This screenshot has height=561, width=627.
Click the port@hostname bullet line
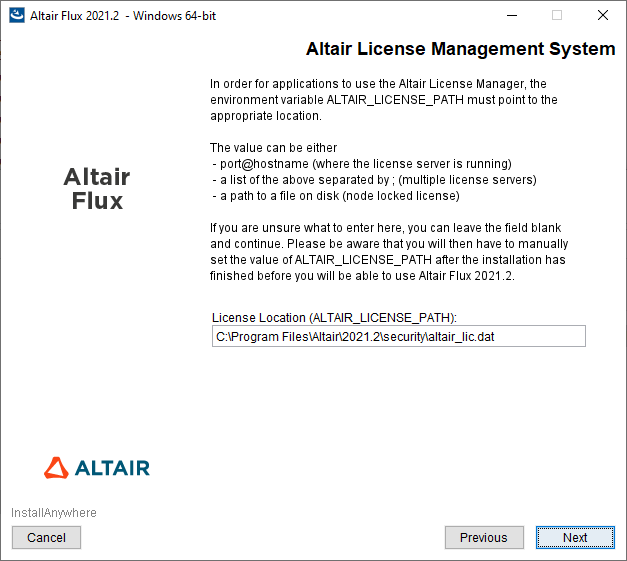[x=362, y=164]
